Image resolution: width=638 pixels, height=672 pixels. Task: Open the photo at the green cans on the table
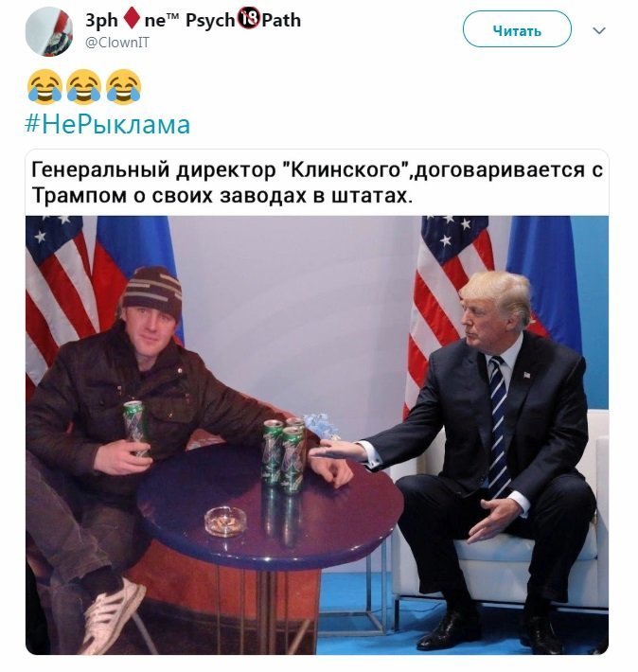pyautogui.click(x=285, y=455)
